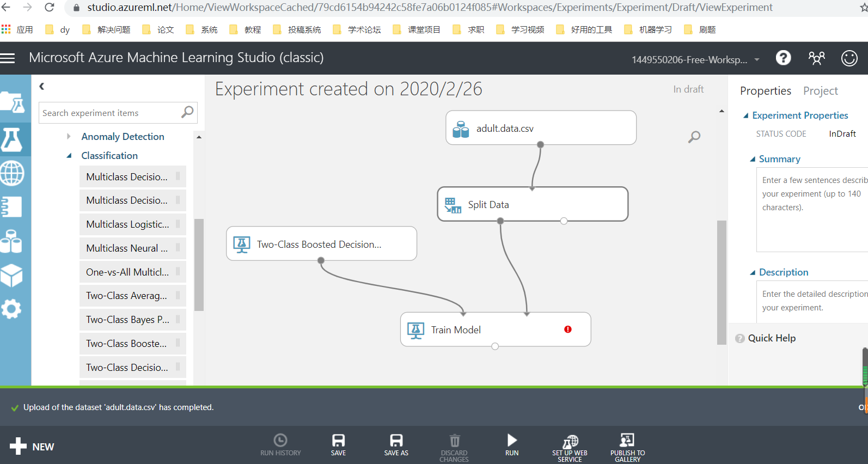Viewport: 868px width, 464px height.
Task: Select the Two-Class Boosted Decision module
Action: click(321, 244)
